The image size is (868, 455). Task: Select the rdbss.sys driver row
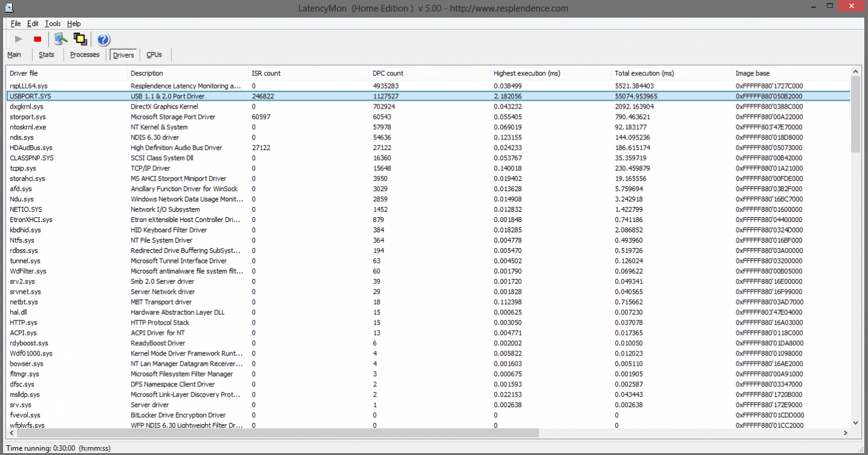[x=429, y=251]
